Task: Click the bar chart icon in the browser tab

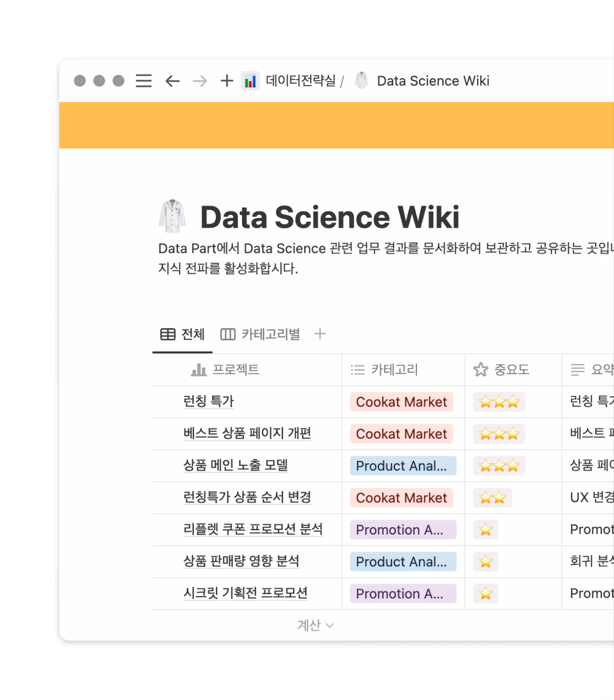Action: [x=251, y=81]
